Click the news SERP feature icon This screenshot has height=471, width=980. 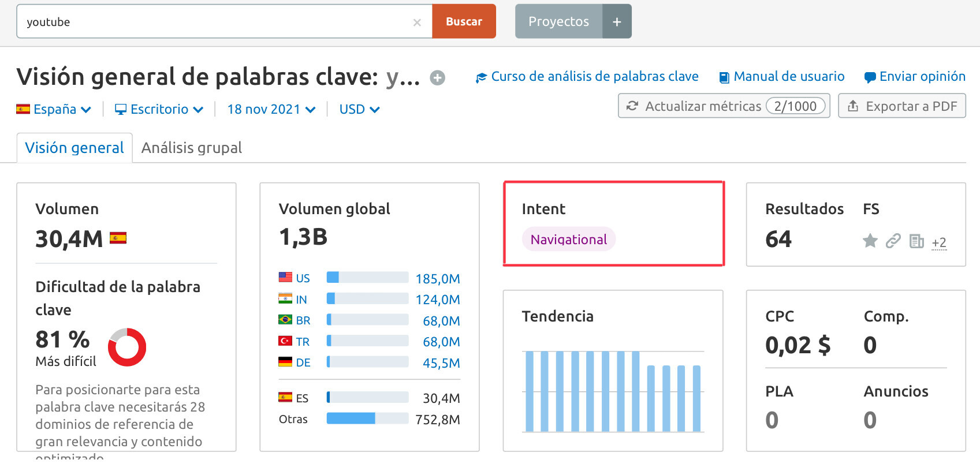pos(916,241)
